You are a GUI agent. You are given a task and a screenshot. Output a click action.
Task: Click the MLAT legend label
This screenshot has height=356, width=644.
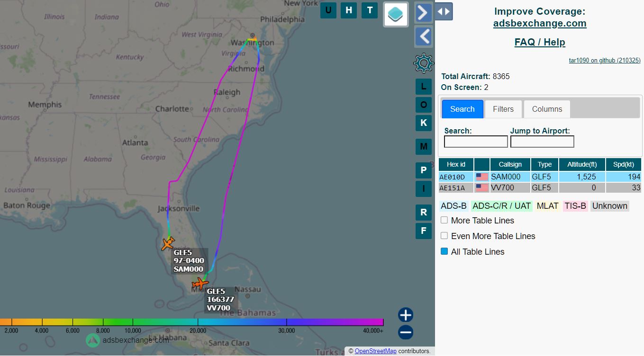[x=547, y=206]
